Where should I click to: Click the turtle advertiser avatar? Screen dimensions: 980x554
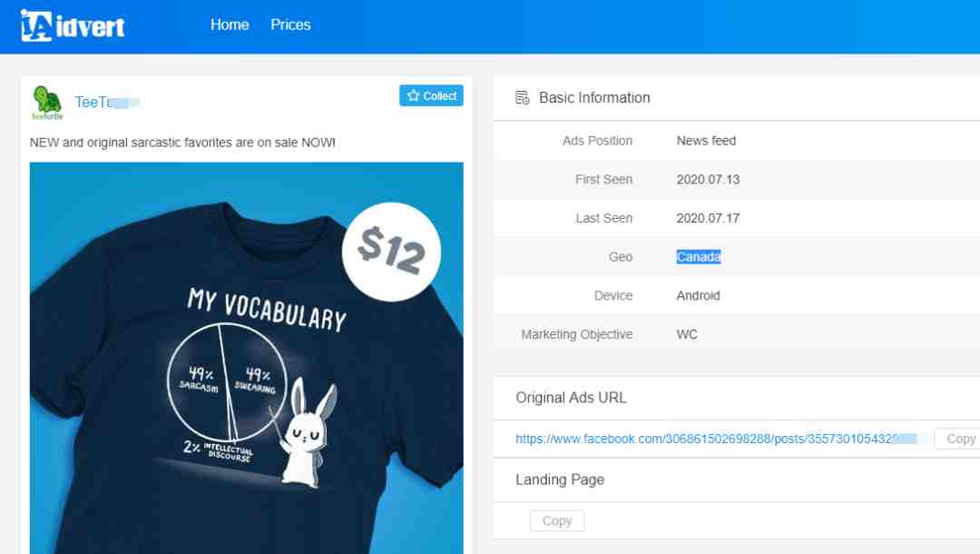[47, 103]
